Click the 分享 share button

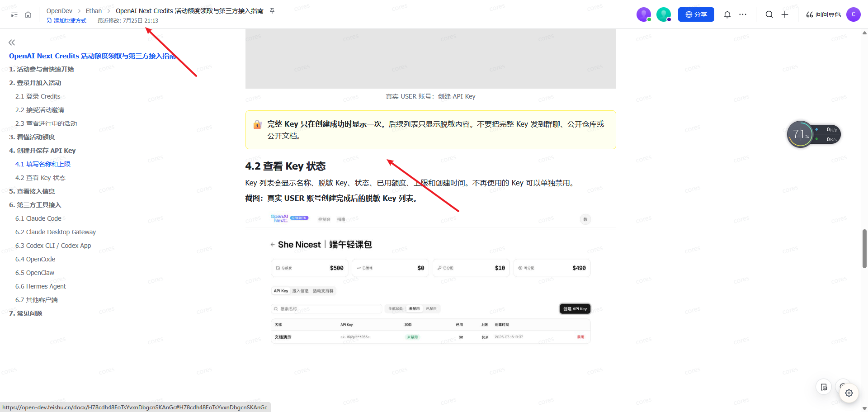[696, 14]
